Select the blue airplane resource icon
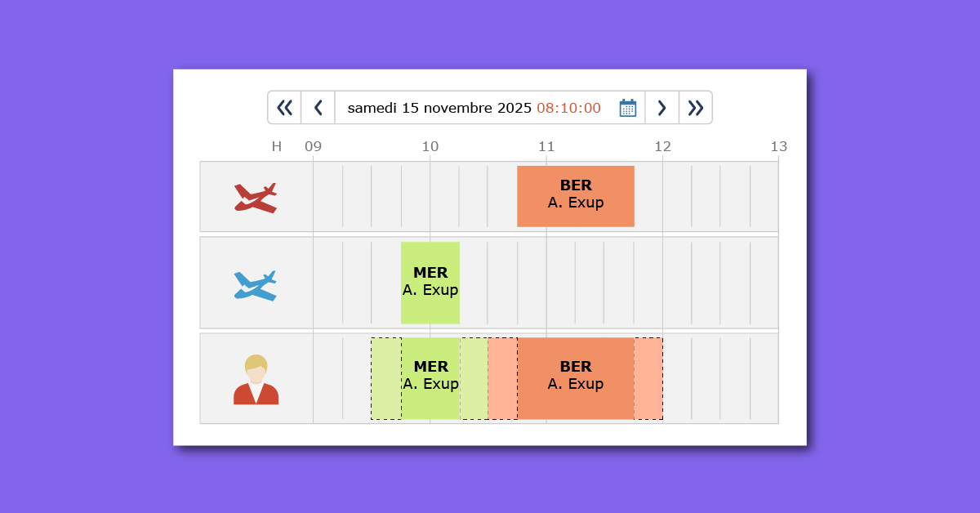The image size is (980, 513). 256,285
